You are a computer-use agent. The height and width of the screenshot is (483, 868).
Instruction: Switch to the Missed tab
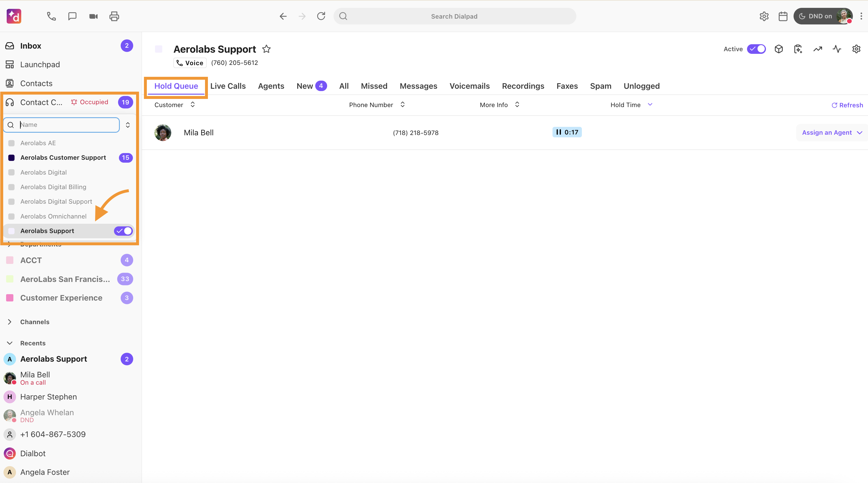(x=374, y=86)
